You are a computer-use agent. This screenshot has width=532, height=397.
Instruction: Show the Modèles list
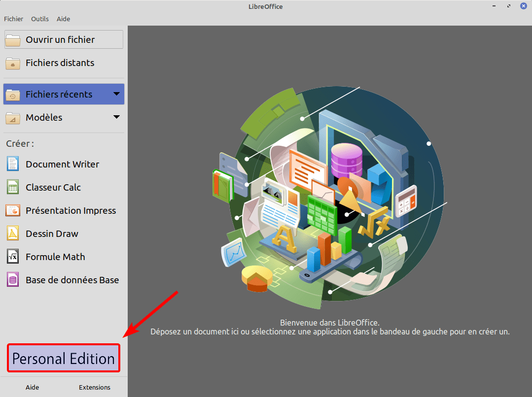[64, 117]
